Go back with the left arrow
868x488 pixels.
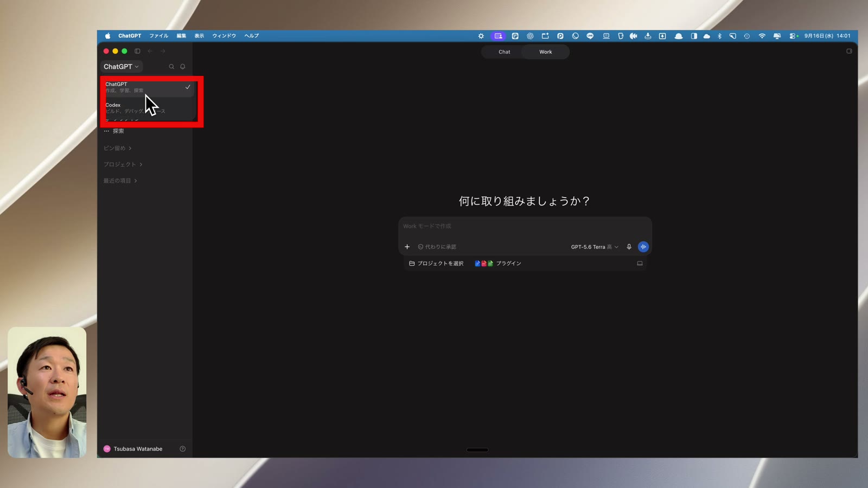pyautogui.click(x=150, y=51)
